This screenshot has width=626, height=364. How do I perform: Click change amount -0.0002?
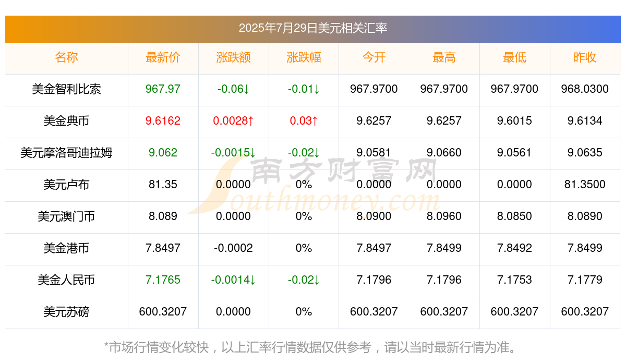click(233, 248)
